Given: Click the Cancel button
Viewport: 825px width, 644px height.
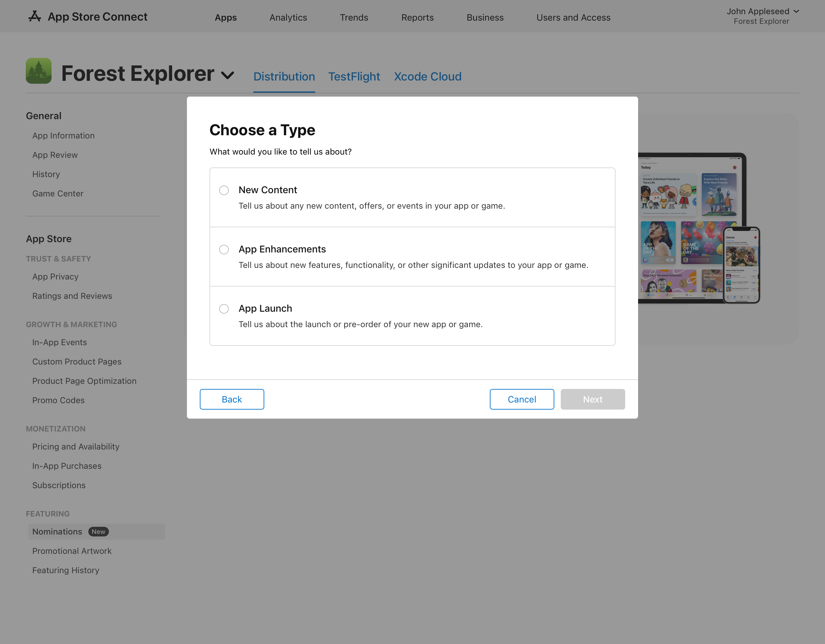Looking at the screenshot, I should tap(522, 399).
